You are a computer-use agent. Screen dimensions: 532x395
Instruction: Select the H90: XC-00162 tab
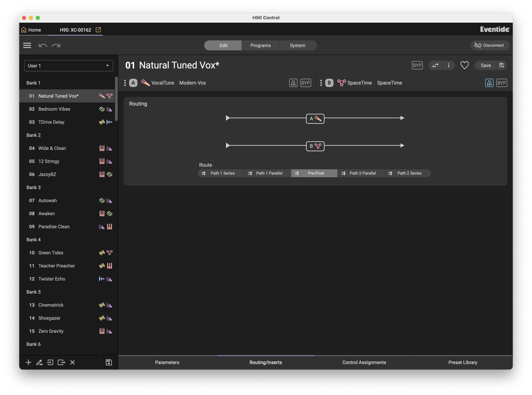(x=75, y=30)
